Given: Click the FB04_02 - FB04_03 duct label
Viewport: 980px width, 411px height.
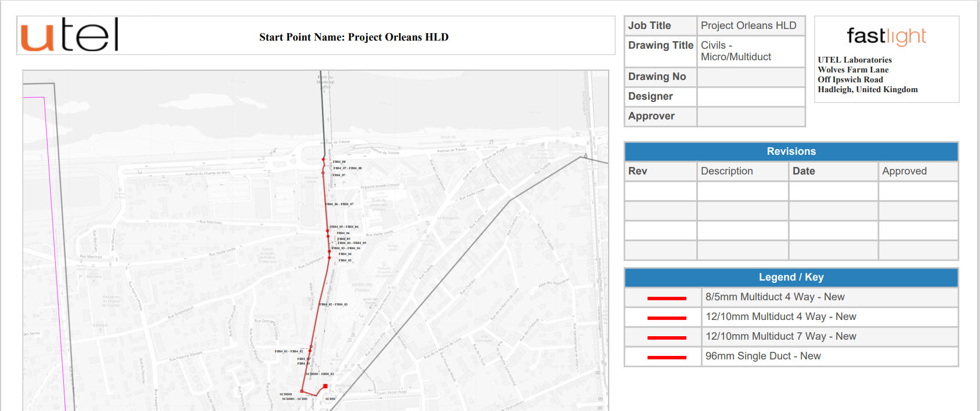Looking at the screenshot, I should click(334, 304).
